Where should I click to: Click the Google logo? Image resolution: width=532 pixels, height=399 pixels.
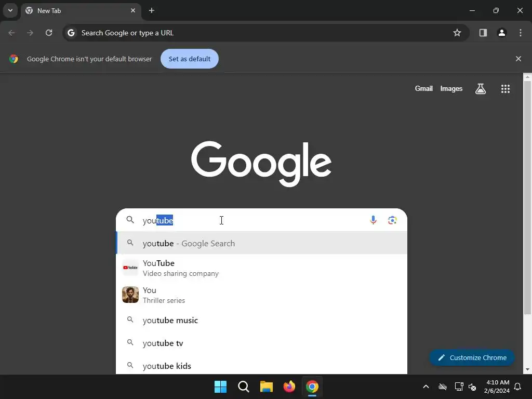(x=261, y=164)
